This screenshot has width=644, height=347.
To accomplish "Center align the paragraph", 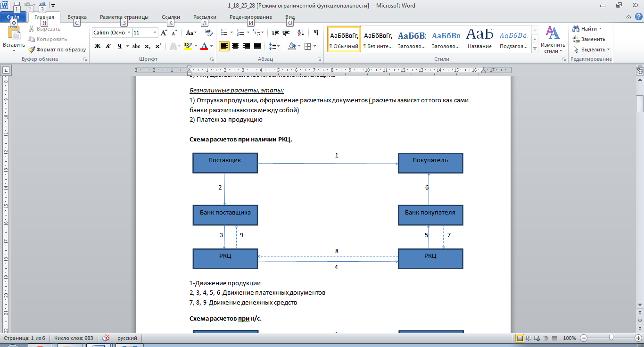I will pos(235,46).
